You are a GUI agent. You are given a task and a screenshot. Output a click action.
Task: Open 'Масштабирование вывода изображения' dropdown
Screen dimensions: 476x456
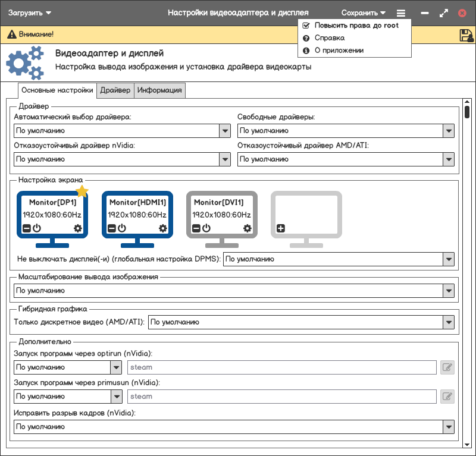(x=449, y=291)
